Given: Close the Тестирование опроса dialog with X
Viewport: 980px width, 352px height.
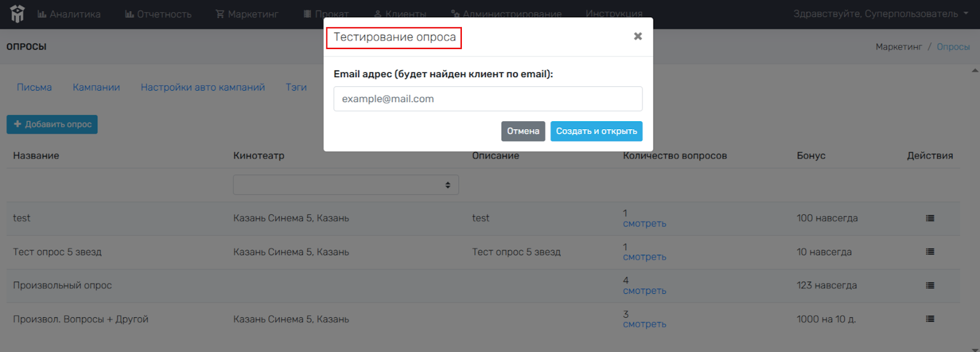Looking at the screenshot, I should (x=638, y=37).
